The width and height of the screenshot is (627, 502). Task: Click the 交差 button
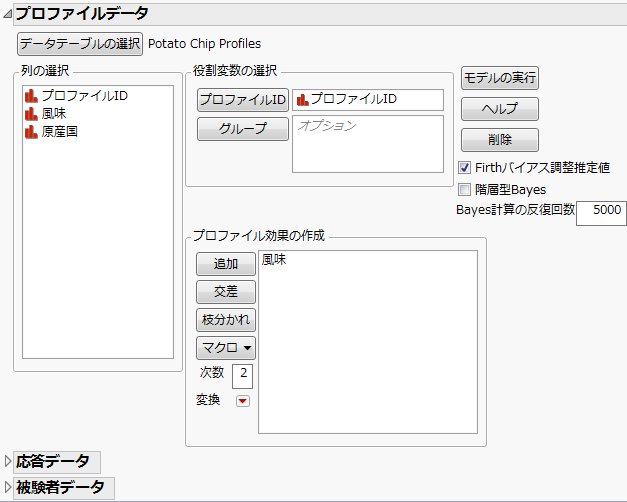tap(226, 292)
